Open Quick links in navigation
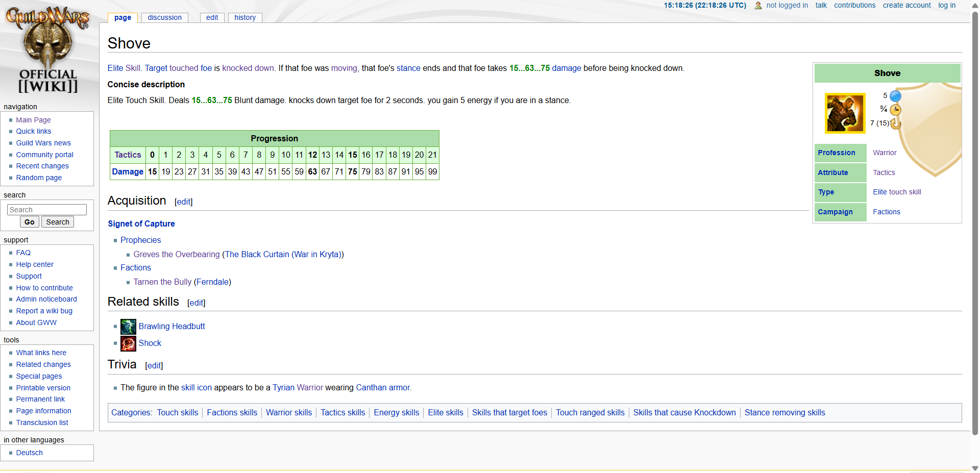 pos(34,131)
